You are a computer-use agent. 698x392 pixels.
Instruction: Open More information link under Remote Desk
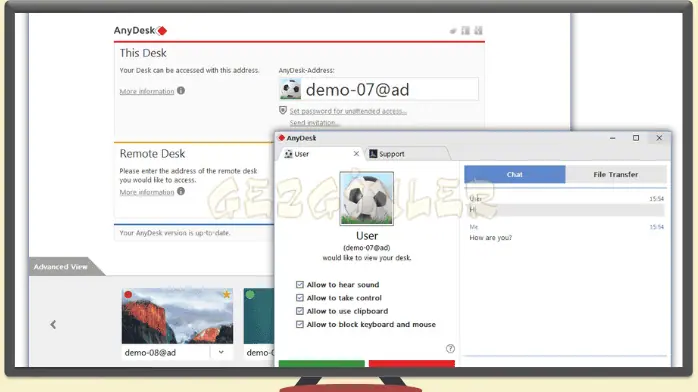click(147, 192)
